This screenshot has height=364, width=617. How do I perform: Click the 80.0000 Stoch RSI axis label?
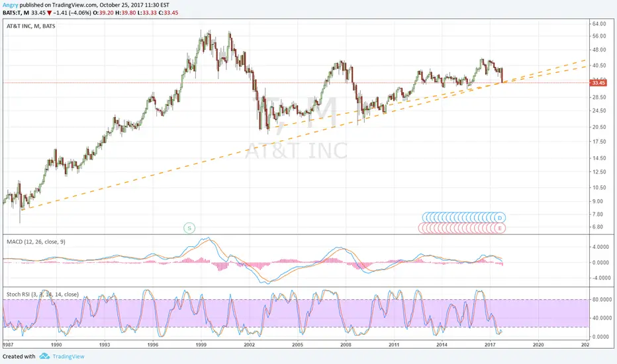602,299
